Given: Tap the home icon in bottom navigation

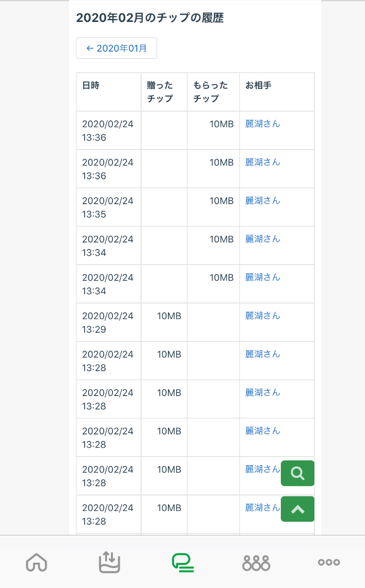Looking at the screenshot, I should tap(36, 562).
